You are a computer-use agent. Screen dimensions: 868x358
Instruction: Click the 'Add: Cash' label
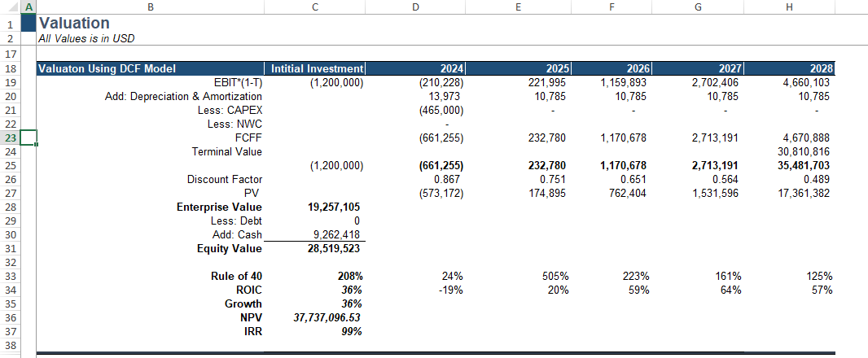[237, 234]
